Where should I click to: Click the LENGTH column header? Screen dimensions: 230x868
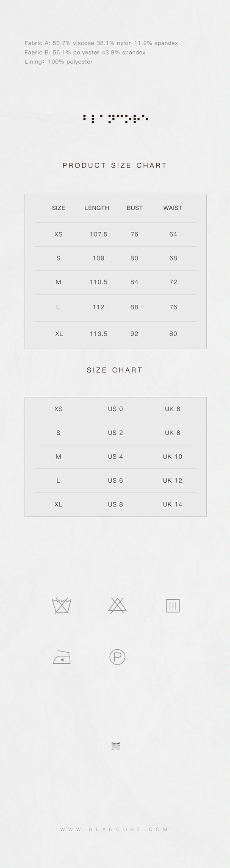tap(97, 208)
